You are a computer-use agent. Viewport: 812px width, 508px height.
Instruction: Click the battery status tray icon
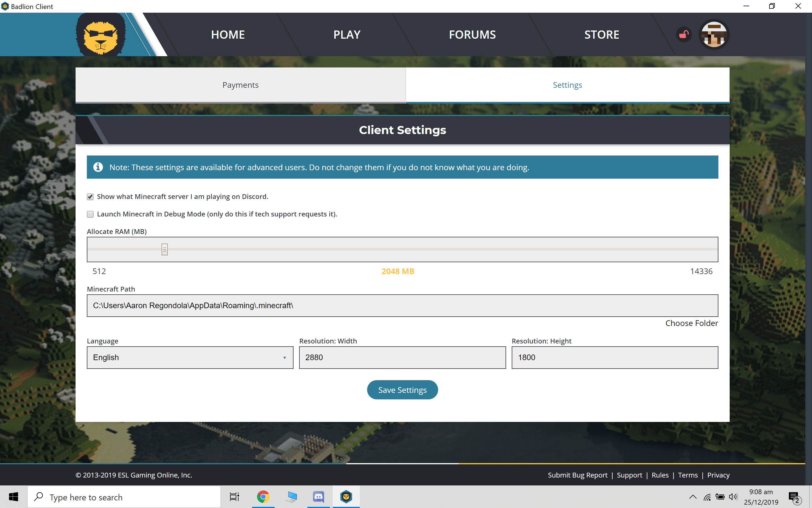720,497
